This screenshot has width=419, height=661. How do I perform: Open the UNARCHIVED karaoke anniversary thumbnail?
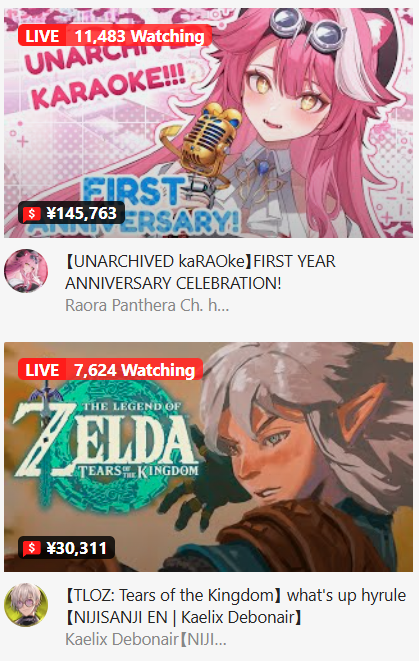tap(208, 123)
